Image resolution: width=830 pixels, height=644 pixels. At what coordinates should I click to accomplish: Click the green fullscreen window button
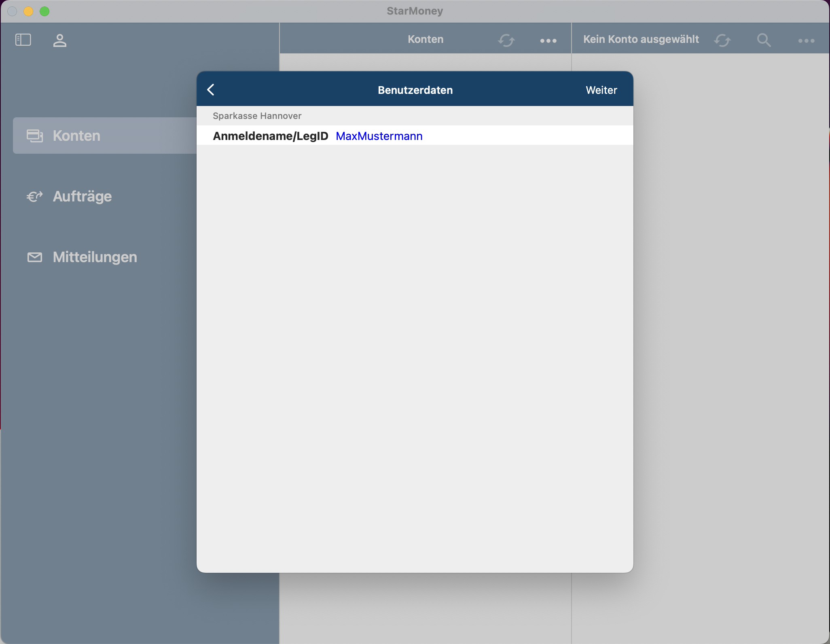[x=44, y=11]
